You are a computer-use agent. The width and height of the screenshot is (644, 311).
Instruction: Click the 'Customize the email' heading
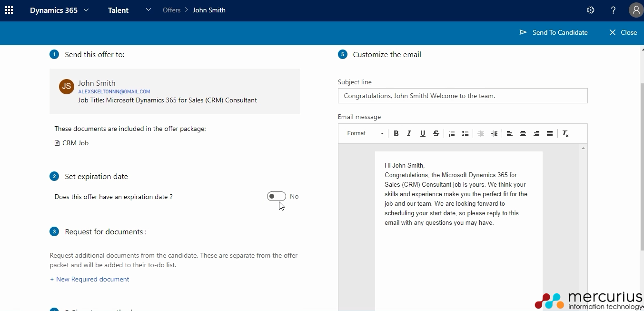coord(387,54)
